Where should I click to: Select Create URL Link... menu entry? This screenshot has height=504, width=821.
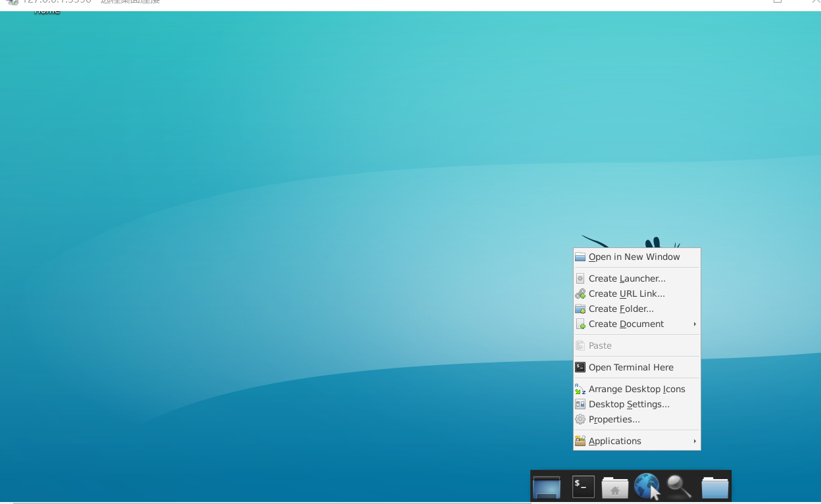coord(637,293)
